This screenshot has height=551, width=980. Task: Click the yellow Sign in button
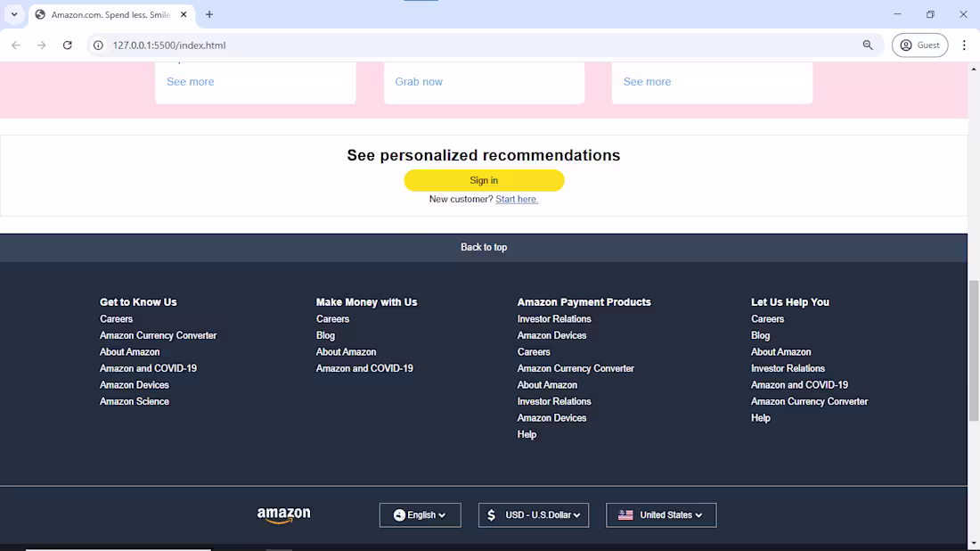[484, 180]
